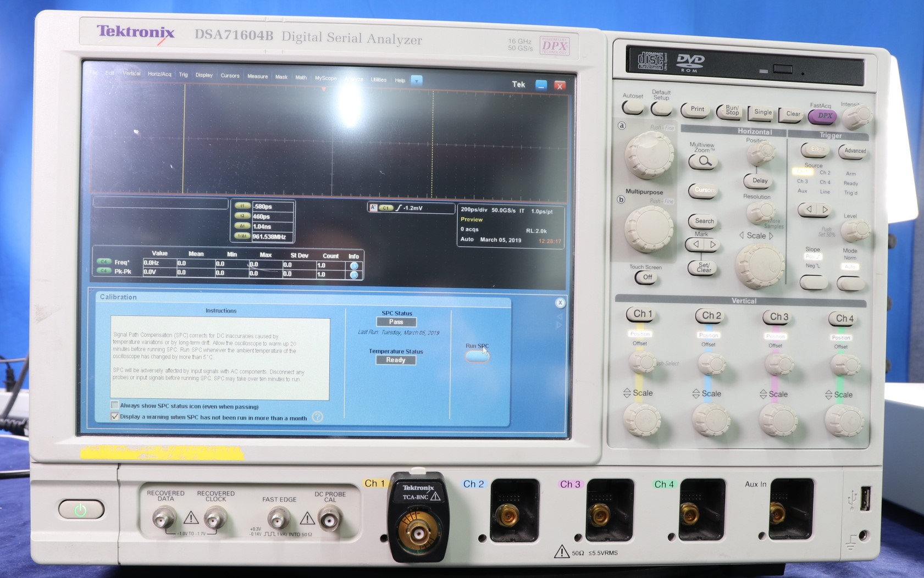This screenshot has width=924, height=578.
Task: Open the Measure menu
Action: [257, 76]
